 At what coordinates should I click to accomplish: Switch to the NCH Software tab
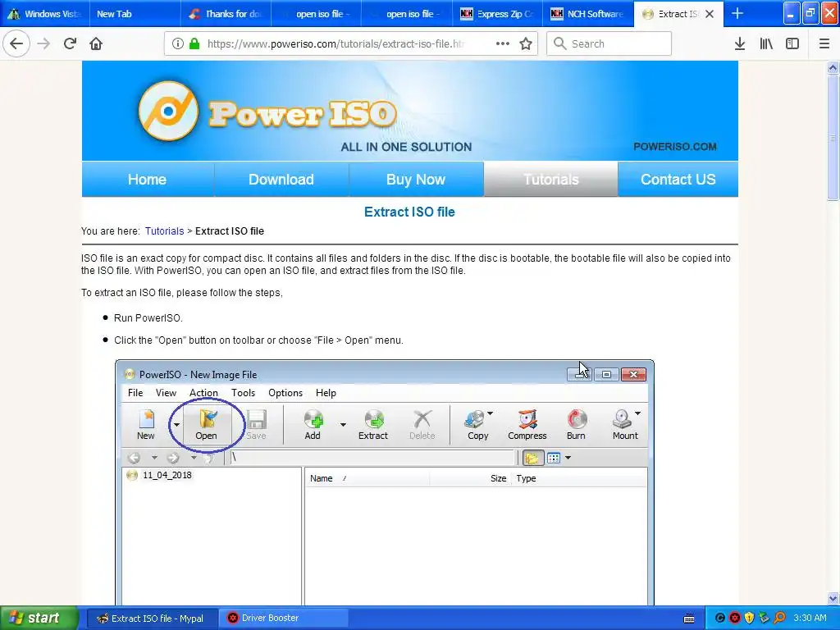(587, 13)
